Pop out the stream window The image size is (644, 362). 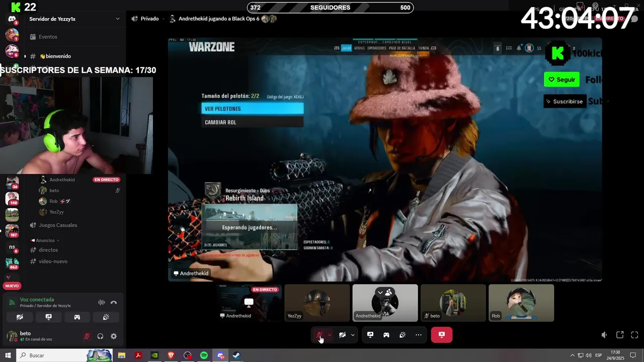[x=620, y=335]
